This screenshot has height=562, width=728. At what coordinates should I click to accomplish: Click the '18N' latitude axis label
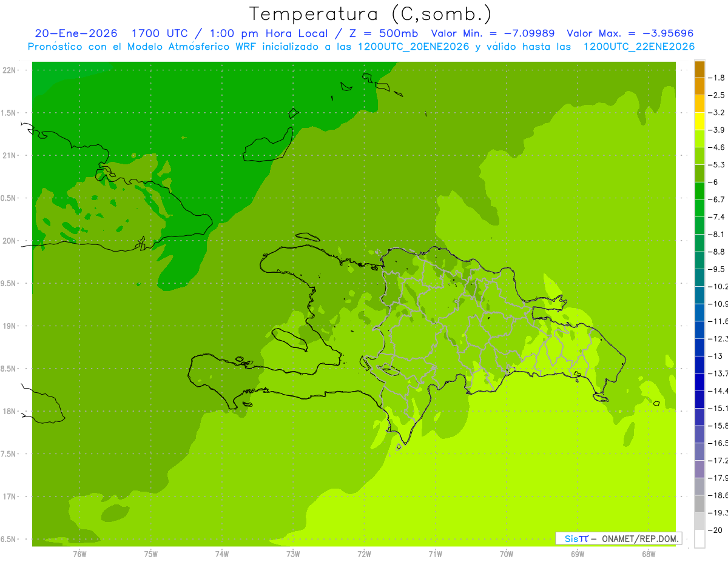pyautogui.click(x=10, y=412)
